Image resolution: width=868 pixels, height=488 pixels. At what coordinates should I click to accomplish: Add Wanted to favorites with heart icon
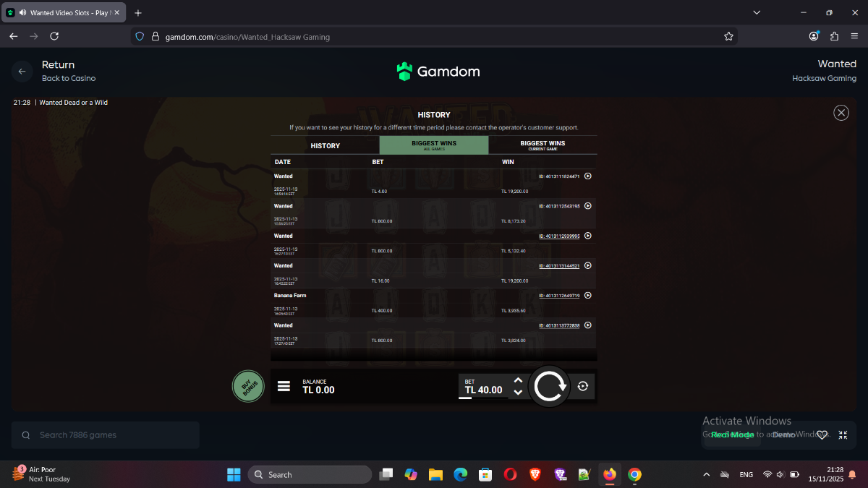click(x=822, y=435)
